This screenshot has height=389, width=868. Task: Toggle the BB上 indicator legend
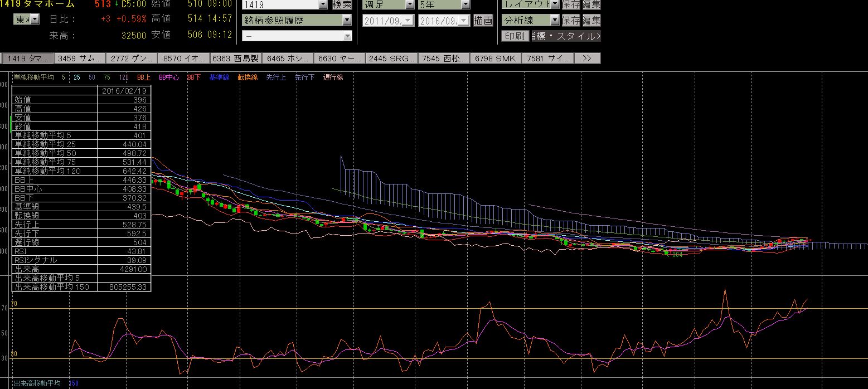pyautogui.click(x=144, y=77)
